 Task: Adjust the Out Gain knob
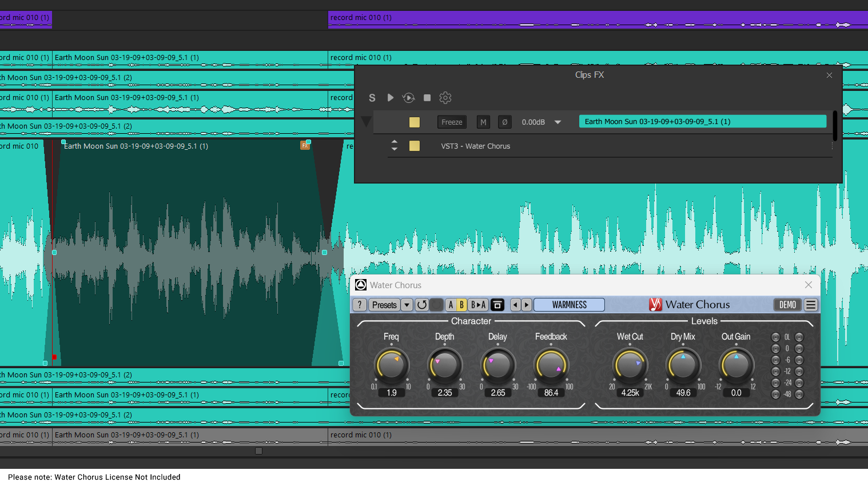(736, 365)
